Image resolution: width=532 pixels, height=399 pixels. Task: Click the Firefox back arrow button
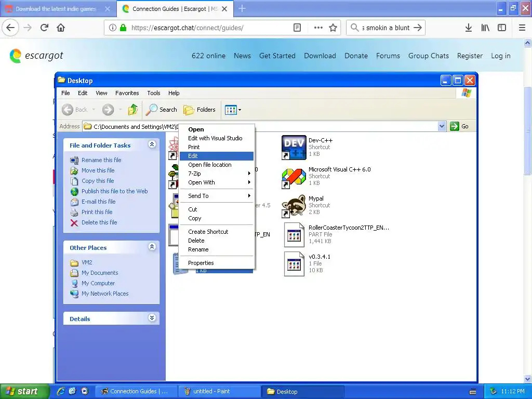[x=10, y=28]
